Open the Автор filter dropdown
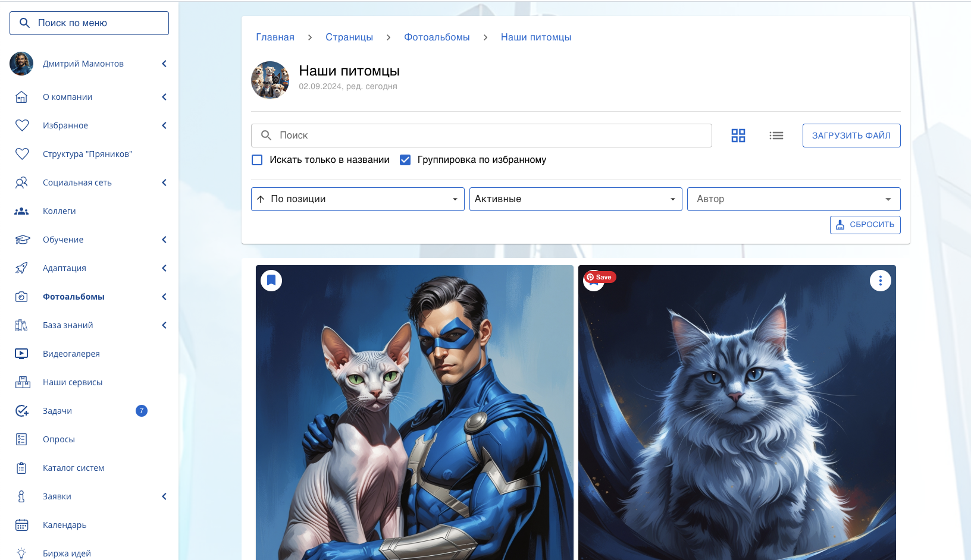Screen dimensions: 971x560 coord(793,199)
